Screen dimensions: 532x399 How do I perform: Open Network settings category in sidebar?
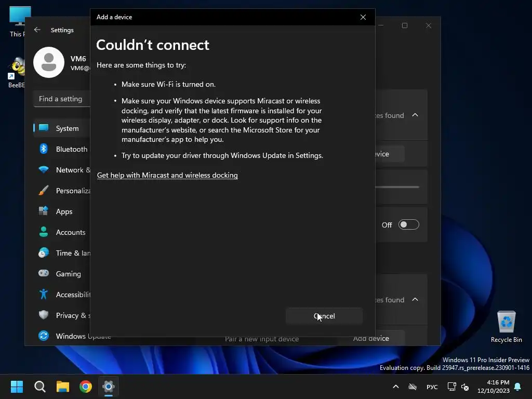coord(62,170)
